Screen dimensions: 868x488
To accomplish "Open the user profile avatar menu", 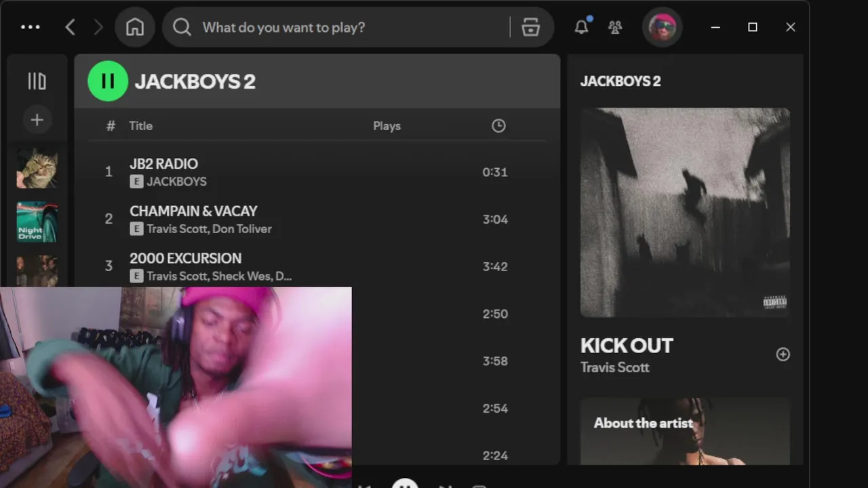I will coord(662,27).
